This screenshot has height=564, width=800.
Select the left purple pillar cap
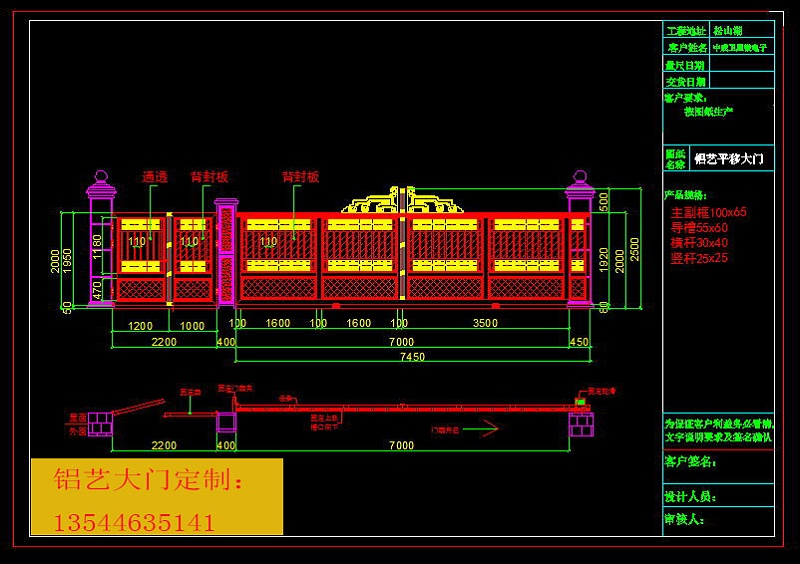click(x=101, y=184)
